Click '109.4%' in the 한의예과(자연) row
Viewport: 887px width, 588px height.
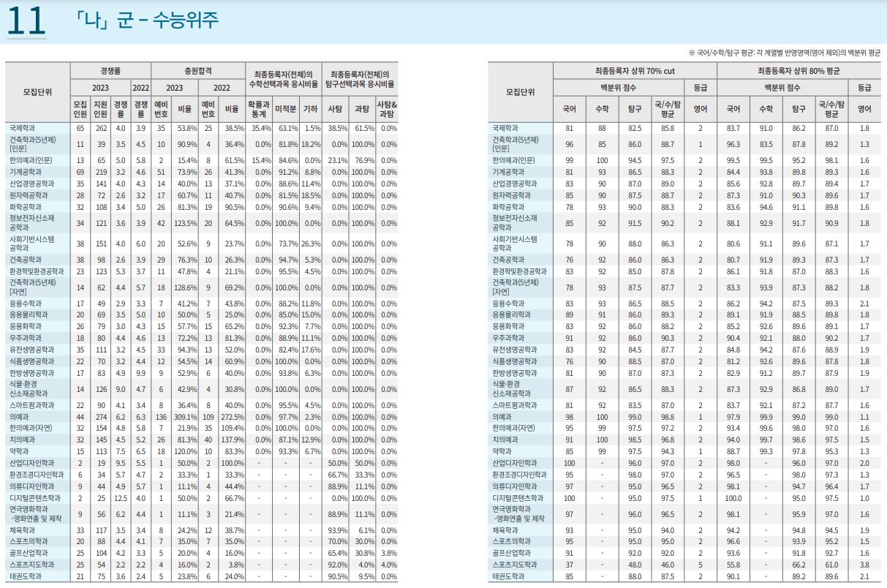(233, 429)
